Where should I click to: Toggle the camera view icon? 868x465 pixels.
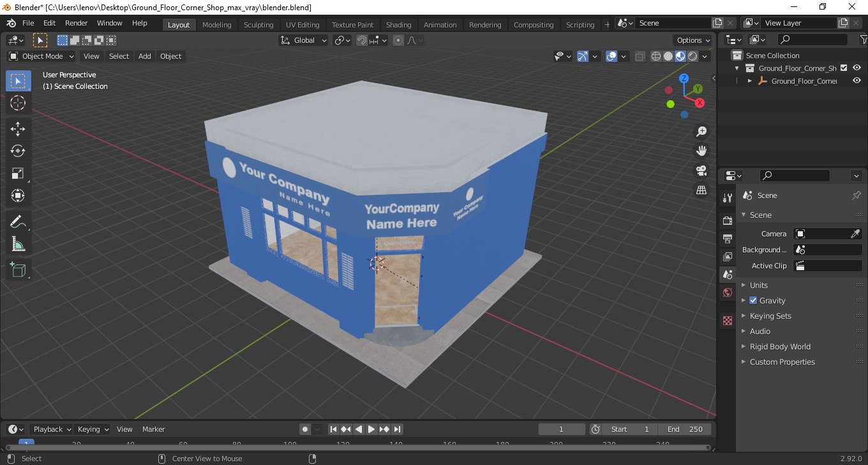pos(701,171)
